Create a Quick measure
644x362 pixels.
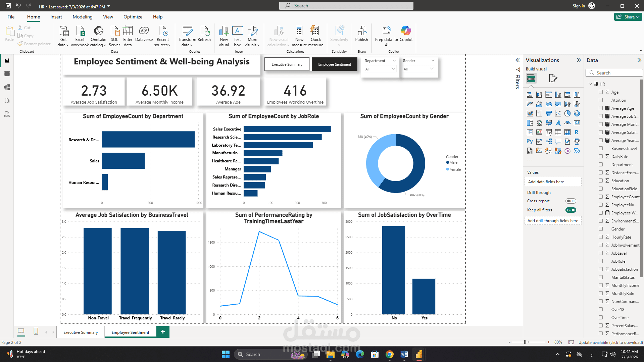[316, 36]
